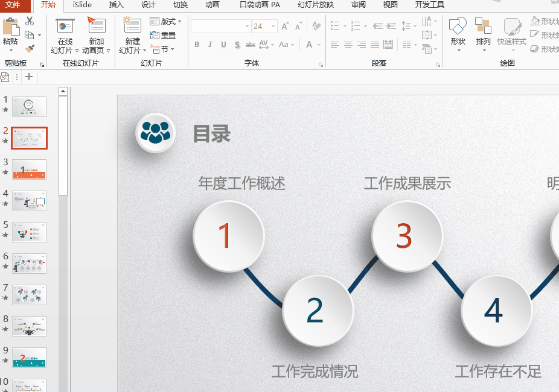Click the 新建幻灯片 button
Image resolution: width=559 pixels, height=392 pixels.
132,35
